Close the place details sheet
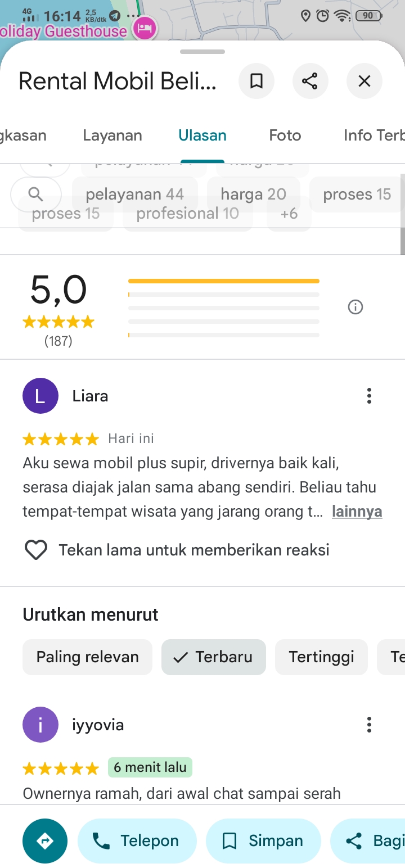 pos(364,82)
